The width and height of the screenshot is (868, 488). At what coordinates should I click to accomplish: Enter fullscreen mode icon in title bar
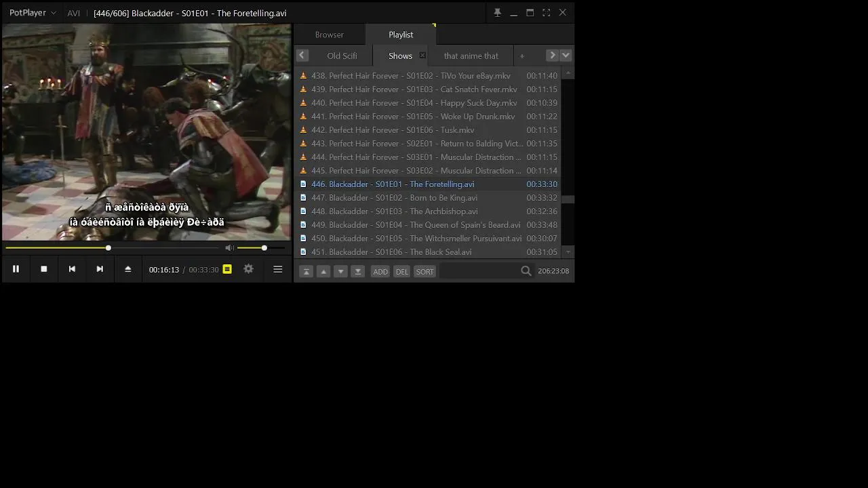(546, 13)
